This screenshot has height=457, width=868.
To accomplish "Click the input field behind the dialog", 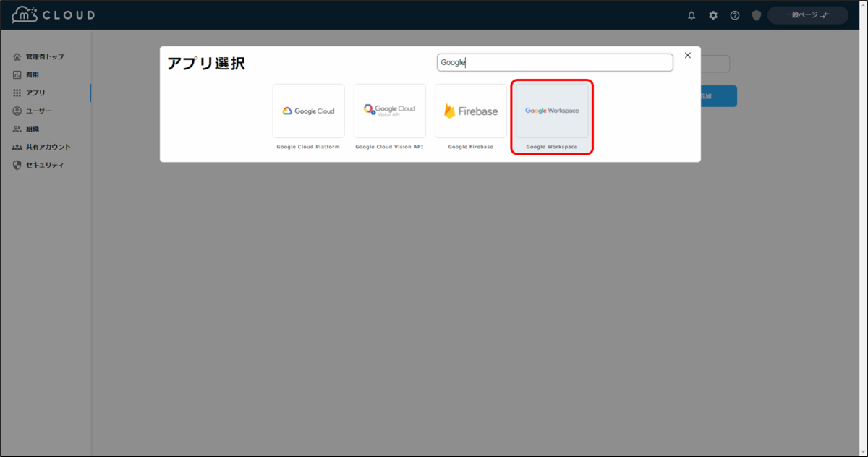I will [x=715, y=64].
